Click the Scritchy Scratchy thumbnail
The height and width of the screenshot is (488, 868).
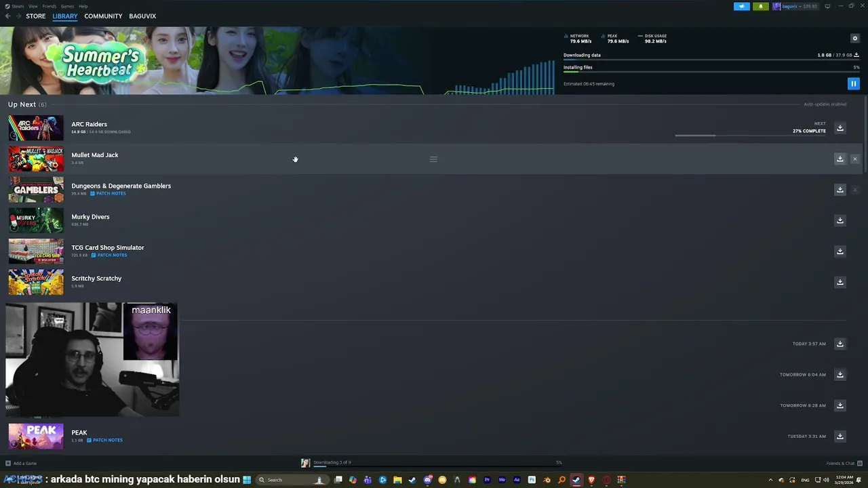click(36, 282)
